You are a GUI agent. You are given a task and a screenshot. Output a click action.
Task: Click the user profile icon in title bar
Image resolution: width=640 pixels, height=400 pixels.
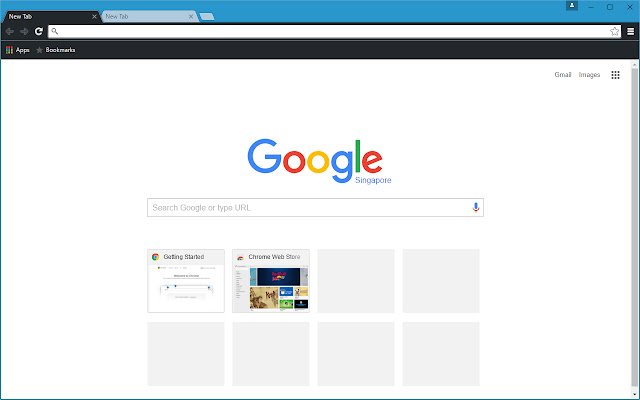pyautogui.click(x=572, y=6)
